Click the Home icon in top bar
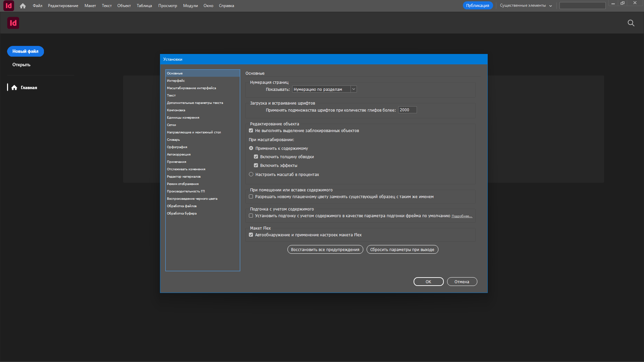Viewport: 644px width, 362px height. [23, 6]
